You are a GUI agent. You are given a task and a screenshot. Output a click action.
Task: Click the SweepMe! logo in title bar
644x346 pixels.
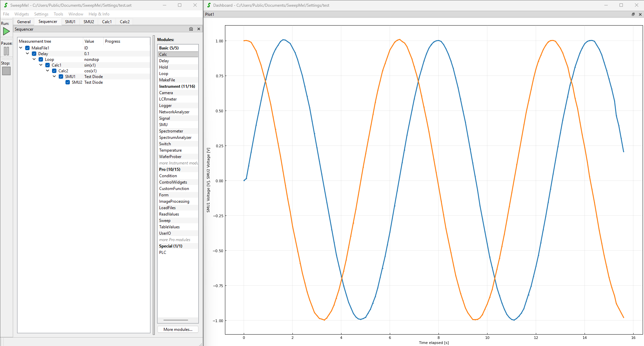coord(6,5)
